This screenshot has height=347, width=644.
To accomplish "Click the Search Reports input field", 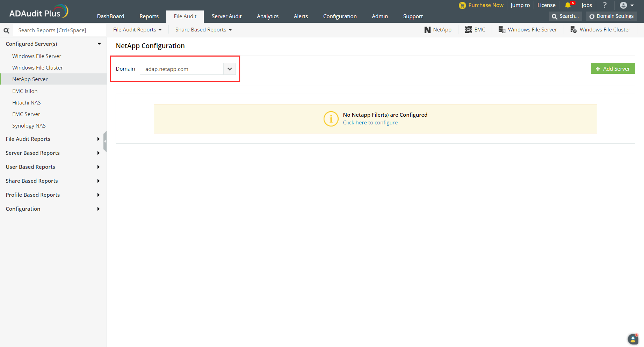I will [x=59, y=30].
